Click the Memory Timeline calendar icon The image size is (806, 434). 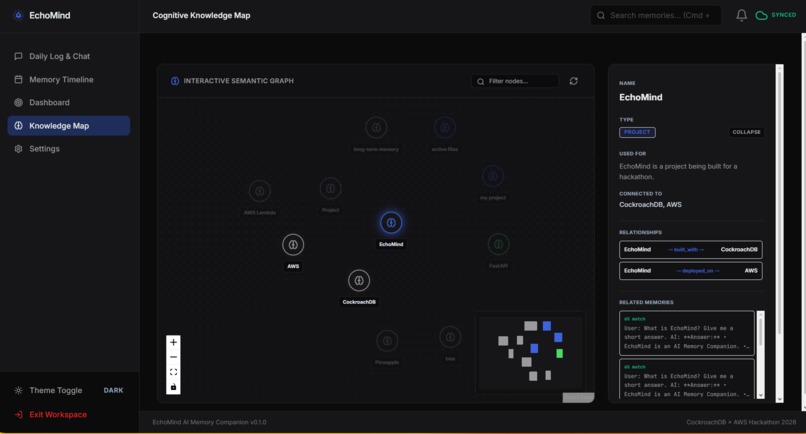pyautogui.click(x=19, y=79)
